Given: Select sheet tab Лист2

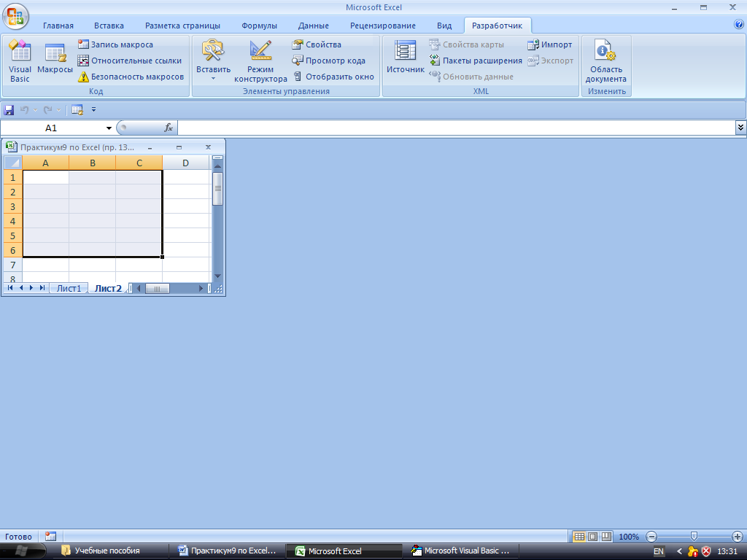Looking at the screenshot, I should 108,288.
